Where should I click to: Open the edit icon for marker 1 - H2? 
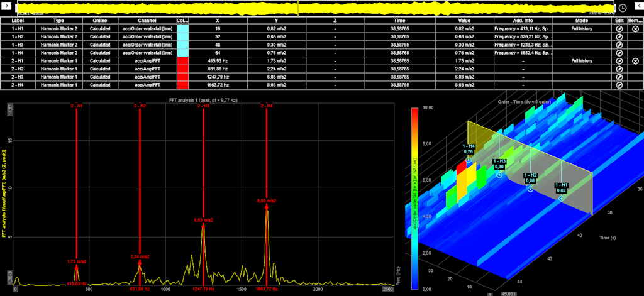(619, 36)
